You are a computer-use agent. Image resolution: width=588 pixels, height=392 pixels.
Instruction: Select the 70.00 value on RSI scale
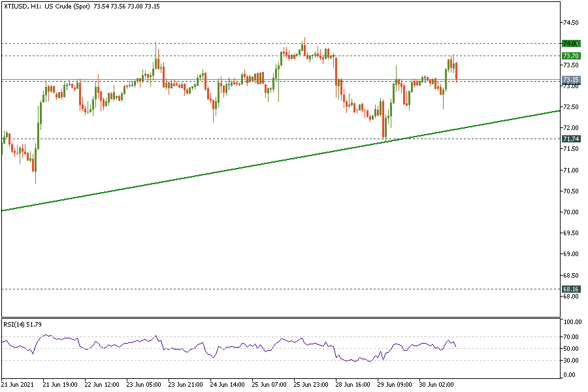tap(572, 336)
